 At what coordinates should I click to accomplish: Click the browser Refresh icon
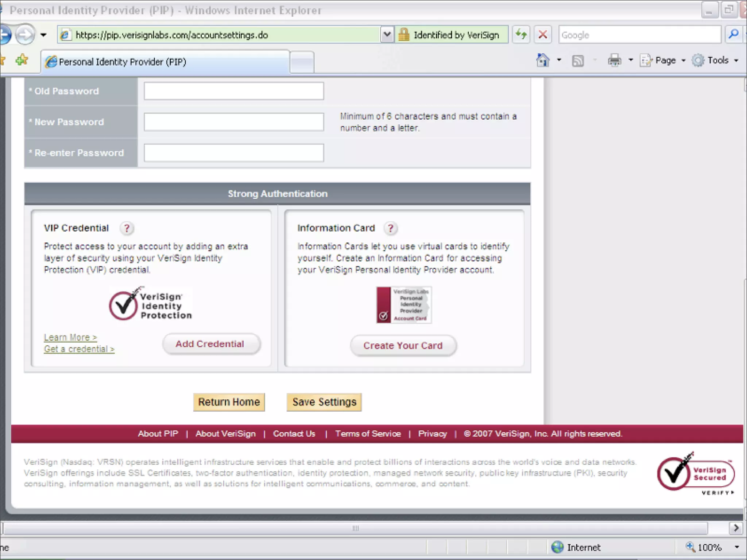pos(521,35)
